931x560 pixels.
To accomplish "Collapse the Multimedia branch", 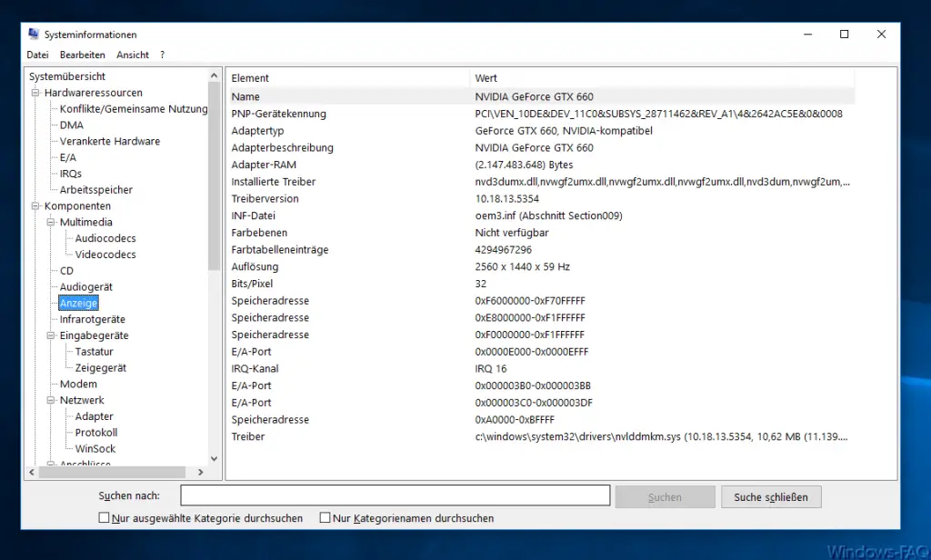I will click(x=52, y=222).
